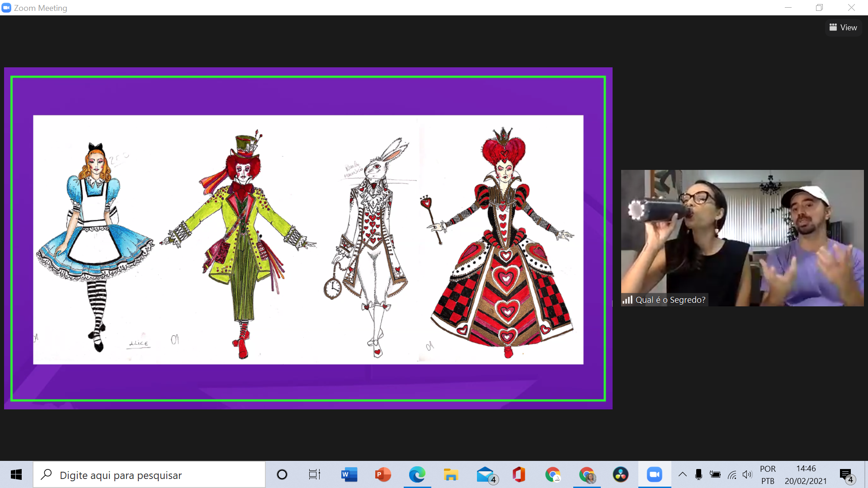Open File Explorer from taskbar

[x=451, y=474]
